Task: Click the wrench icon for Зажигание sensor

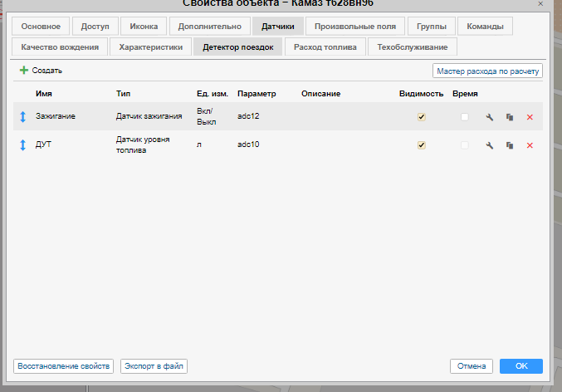Action: tap(490, 117)
